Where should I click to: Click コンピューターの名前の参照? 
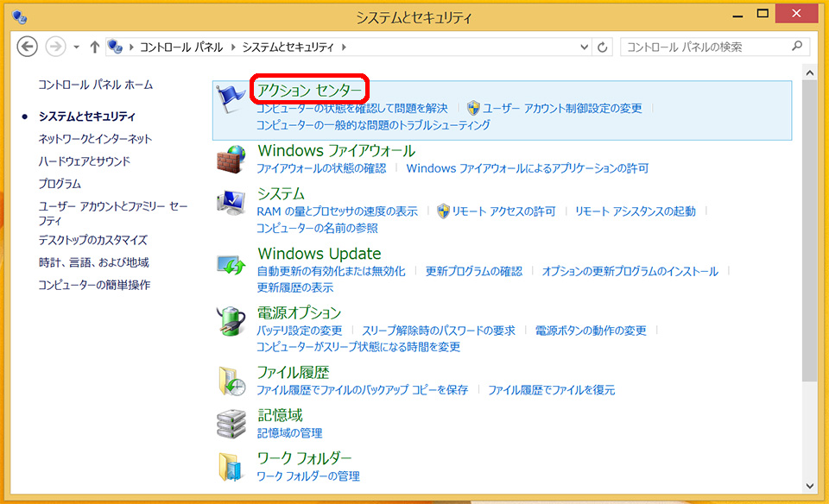coord(317,228)
